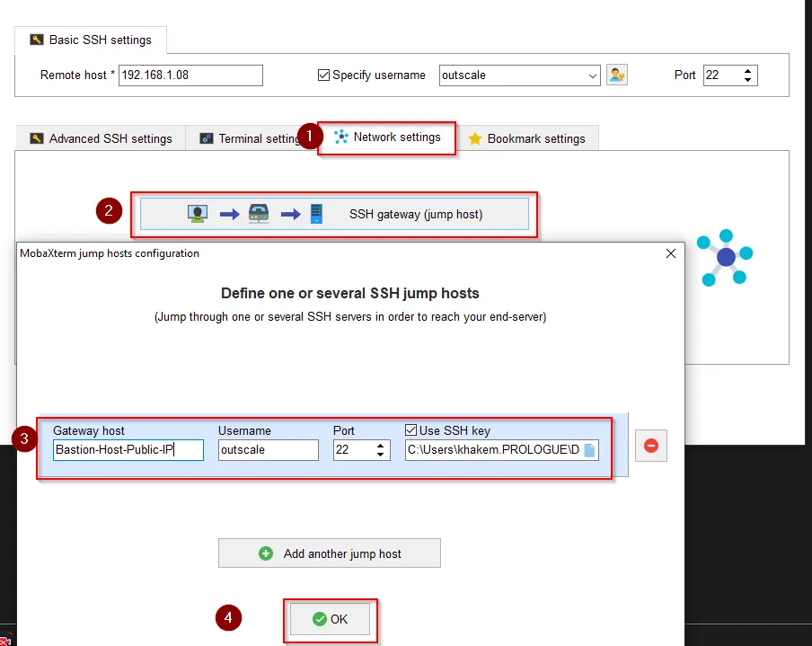Click the network graph icon on right
This screenshot has height=646, width=812.
tap(726, 258)
